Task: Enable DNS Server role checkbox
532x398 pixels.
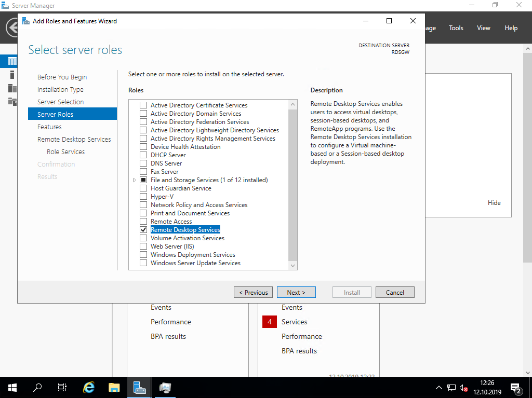Action: point(143,163)
